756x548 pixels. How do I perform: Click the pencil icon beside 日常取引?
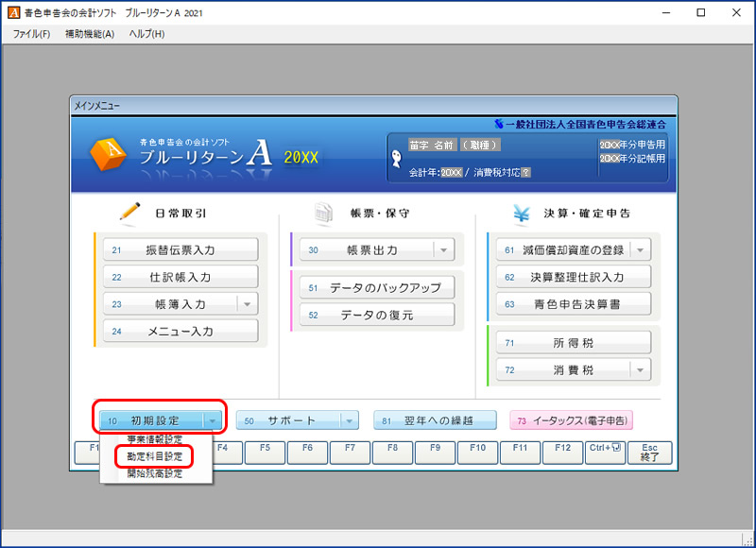point(130,214)
